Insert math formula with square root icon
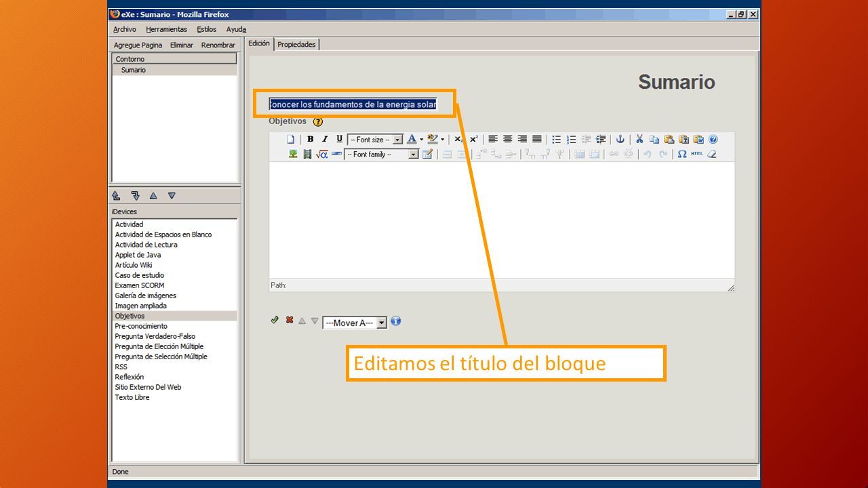The width and height of the screenshot is (868, 488). [322, 155]
